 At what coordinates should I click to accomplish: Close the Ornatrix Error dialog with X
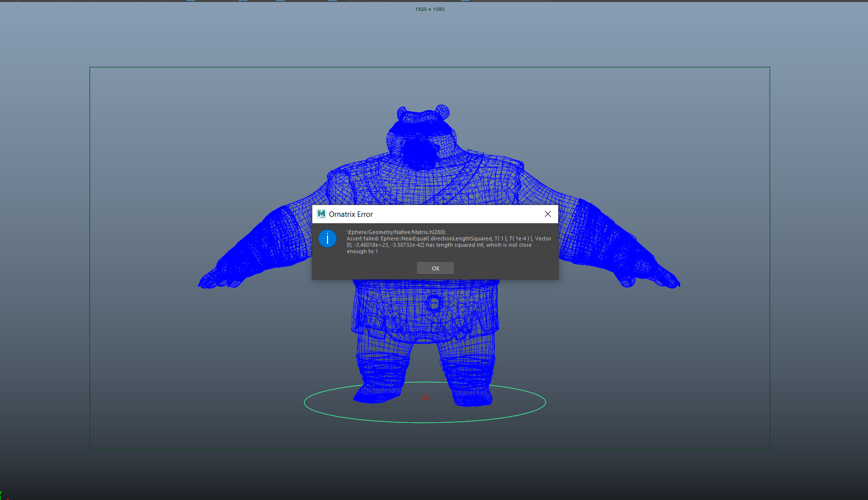[547, 214]
